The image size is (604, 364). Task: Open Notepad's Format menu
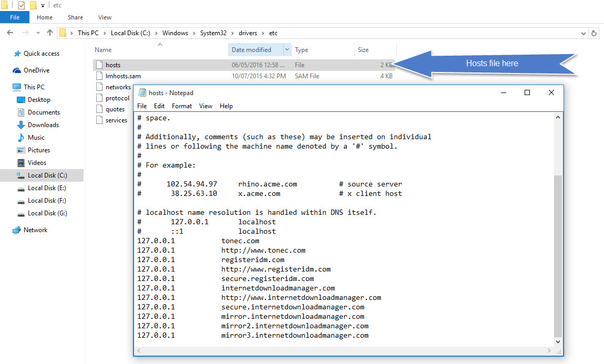[182, 106]
